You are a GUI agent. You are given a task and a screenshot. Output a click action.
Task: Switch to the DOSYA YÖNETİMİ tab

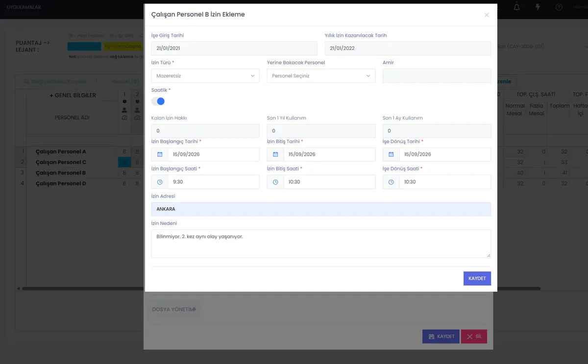click(x=174, y=310)
